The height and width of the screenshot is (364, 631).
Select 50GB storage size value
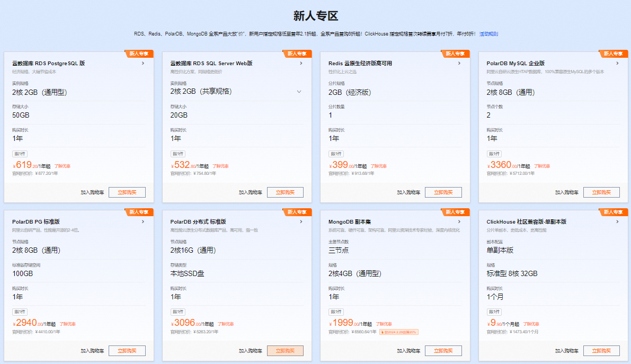coord(21,115)
